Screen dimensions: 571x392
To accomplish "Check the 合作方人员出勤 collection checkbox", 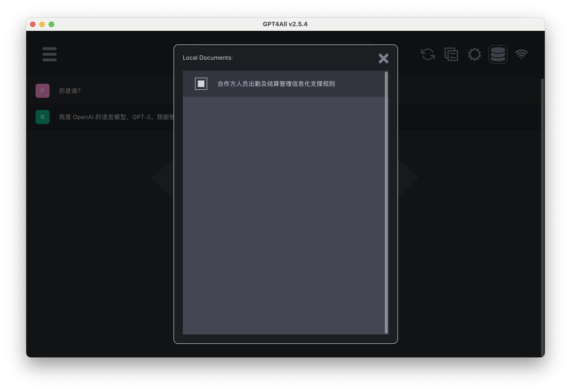I will tap(201, 84).
